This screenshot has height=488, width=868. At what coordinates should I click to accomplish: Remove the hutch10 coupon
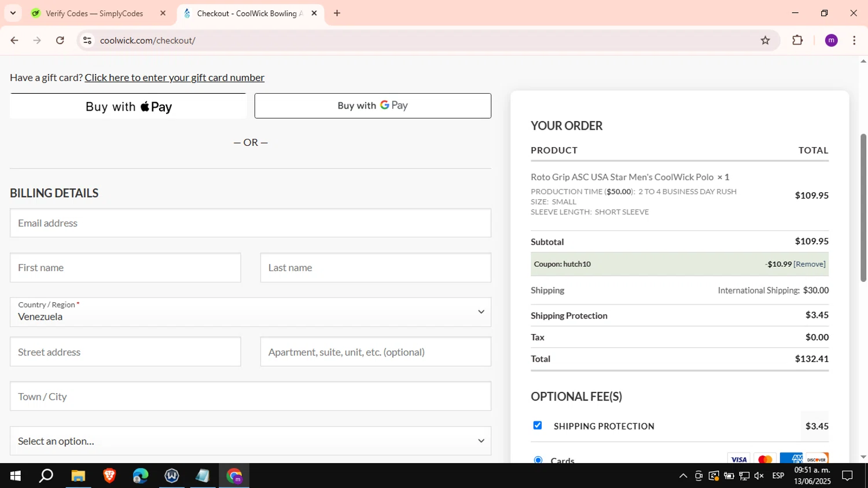(809, 264)
